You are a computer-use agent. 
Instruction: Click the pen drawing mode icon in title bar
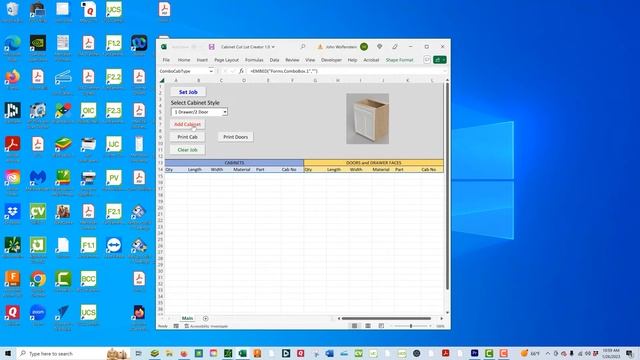395,47
